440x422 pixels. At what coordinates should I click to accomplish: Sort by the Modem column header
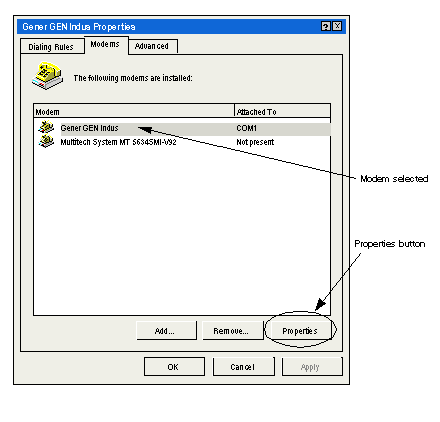tap(134, 111)
